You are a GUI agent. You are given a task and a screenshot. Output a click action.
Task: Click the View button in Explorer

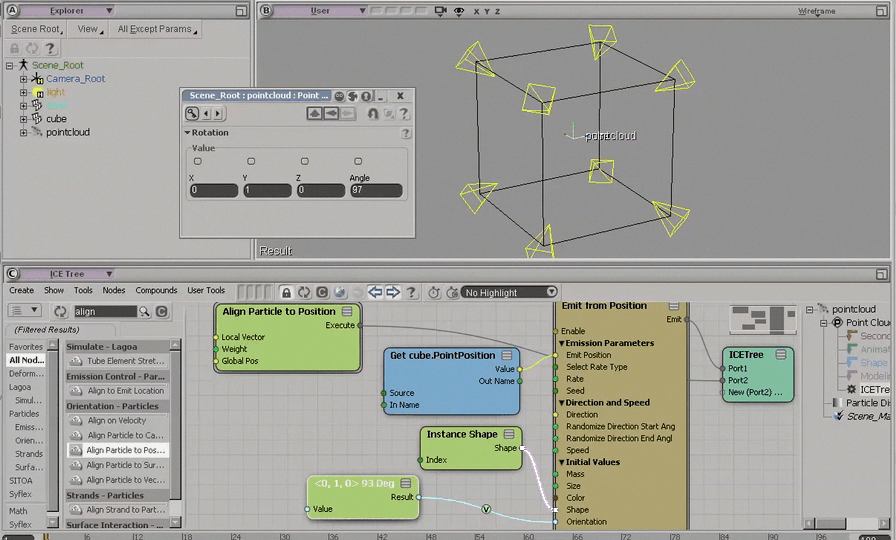(x=89, y=29)
